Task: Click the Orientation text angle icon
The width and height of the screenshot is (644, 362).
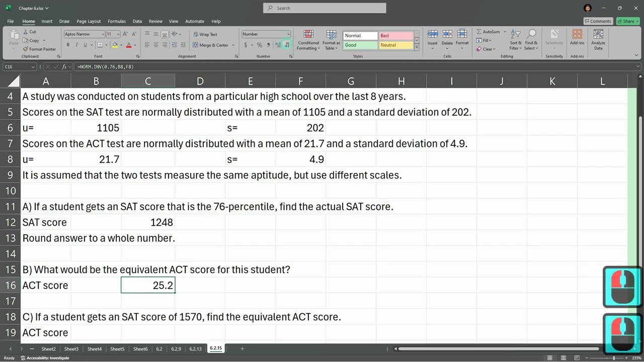Action: (x=175, y=34)
